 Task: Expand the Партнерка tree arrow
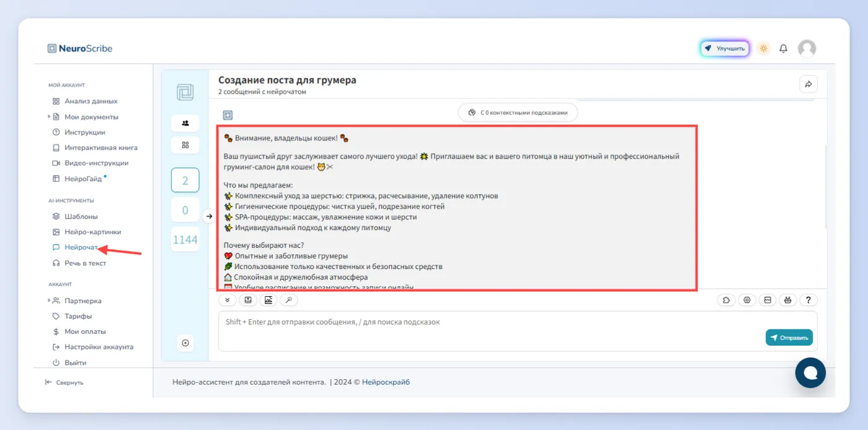pos(50,301)
